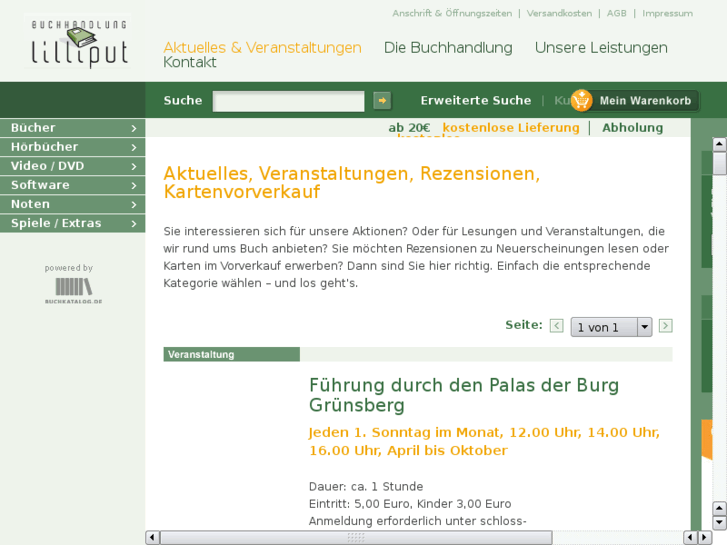The height and width of the screenshot is (545, 727).
Task: Open the Impressum link
Action: [x=667, y=13]
